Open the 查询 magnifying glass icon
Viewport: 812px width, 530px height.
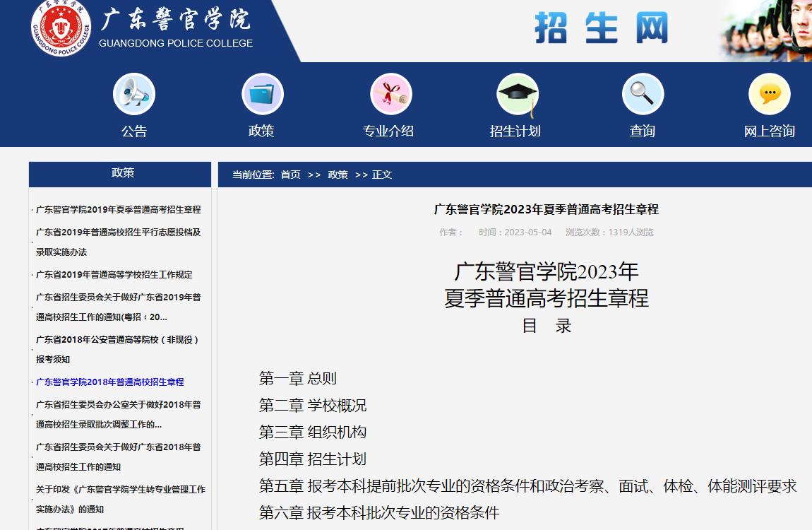coord(643,94)
